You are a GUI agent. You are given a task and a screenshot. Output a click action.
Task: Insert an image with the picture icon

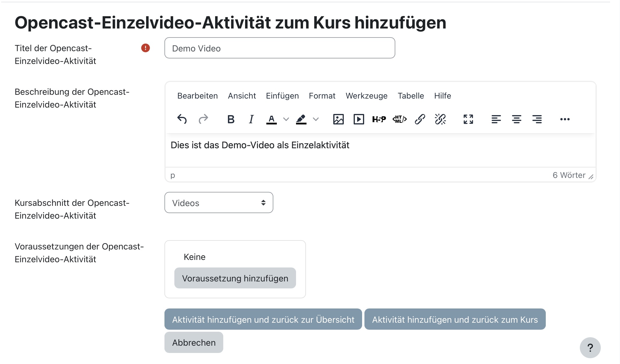[338, 119]
